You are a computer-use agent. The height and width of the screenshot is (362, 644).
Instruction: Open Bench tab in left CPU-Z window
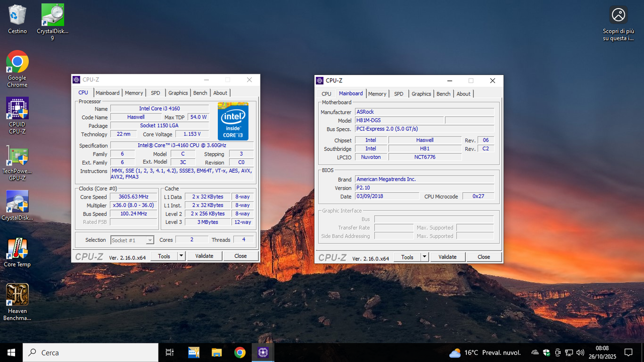[x=200, y=93]
